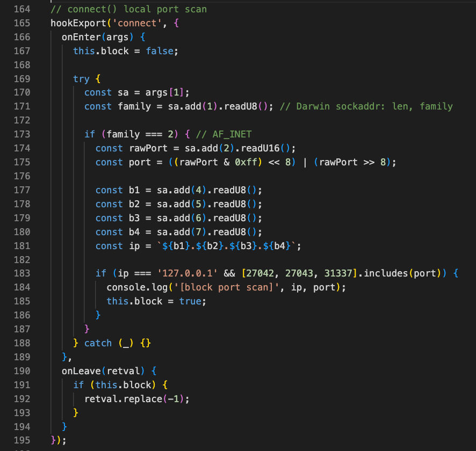Click 'args[1]' in the sa declaration
This screenshot has height=451, width=476.
click(x=164, y=92)
